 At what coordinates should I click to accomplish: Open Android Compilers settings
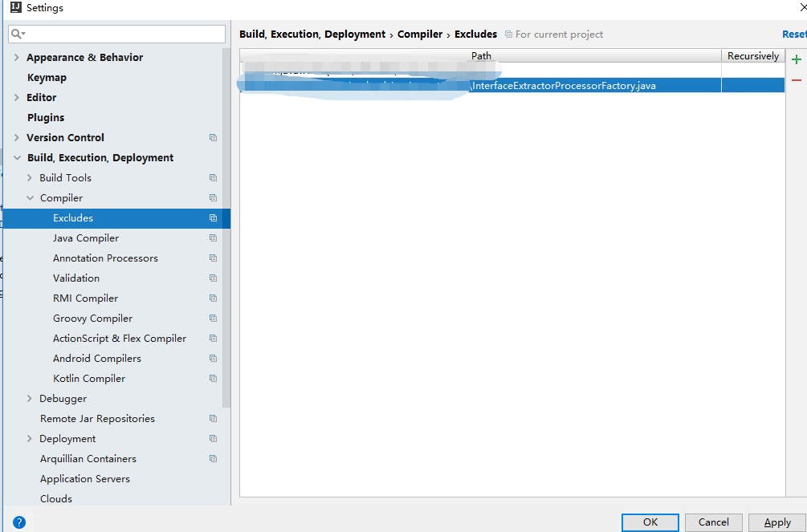tap(96, 359)
